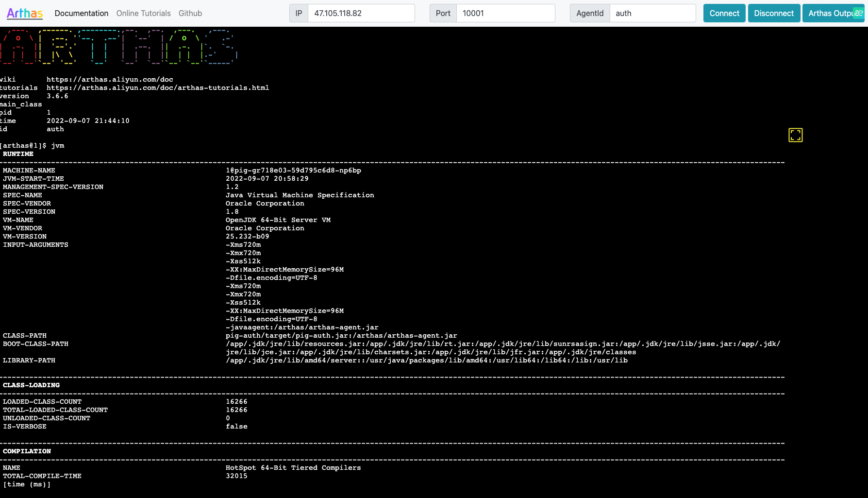Click the UNLOADED-CLASS-COUNT label
The width and height of the screenshot is (868, 498).
click(47, 418)
